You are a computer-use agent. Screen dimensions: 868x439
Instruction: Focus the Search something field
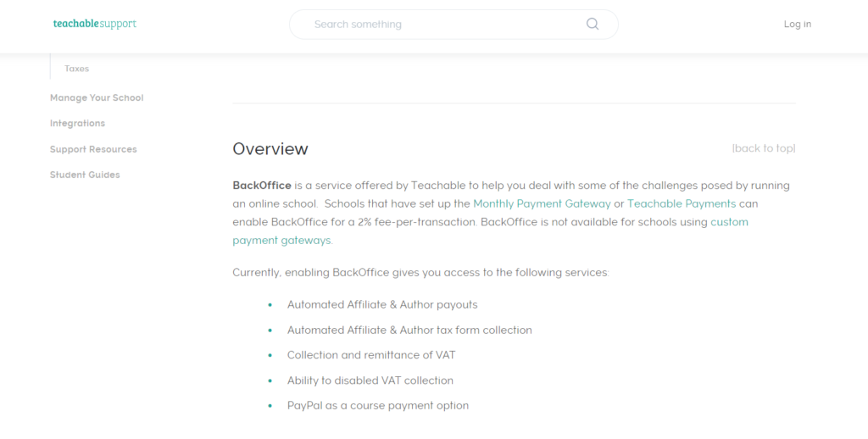click(453, 25)
